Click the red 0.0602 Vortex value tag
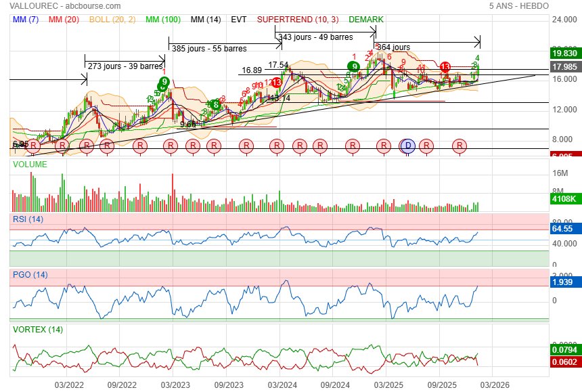The height and width of the screenshot is (392, 582). pos(566,362)
